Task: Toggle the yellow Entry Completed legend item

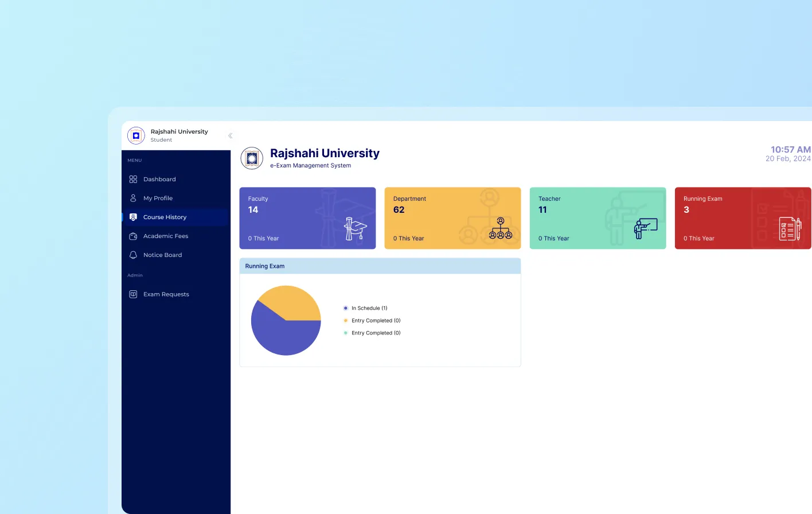Action: tap(376, 321)
